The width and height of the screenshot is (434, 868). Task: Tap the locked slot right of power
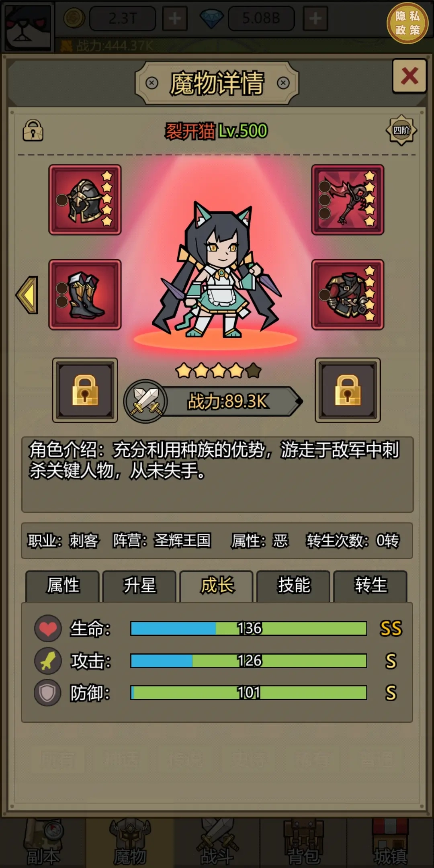click(x=348, y=390)
